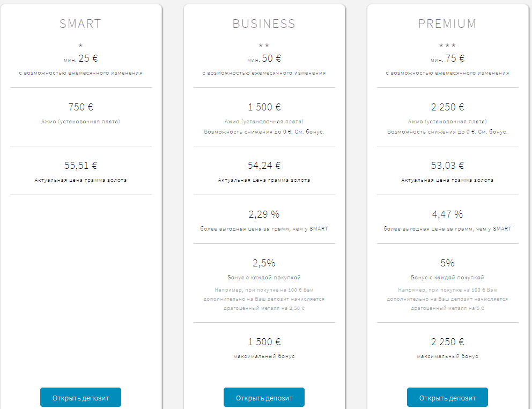Click the 55,51 € gold gram price
This screenshot has width=532, height=409.
(80, 166)
